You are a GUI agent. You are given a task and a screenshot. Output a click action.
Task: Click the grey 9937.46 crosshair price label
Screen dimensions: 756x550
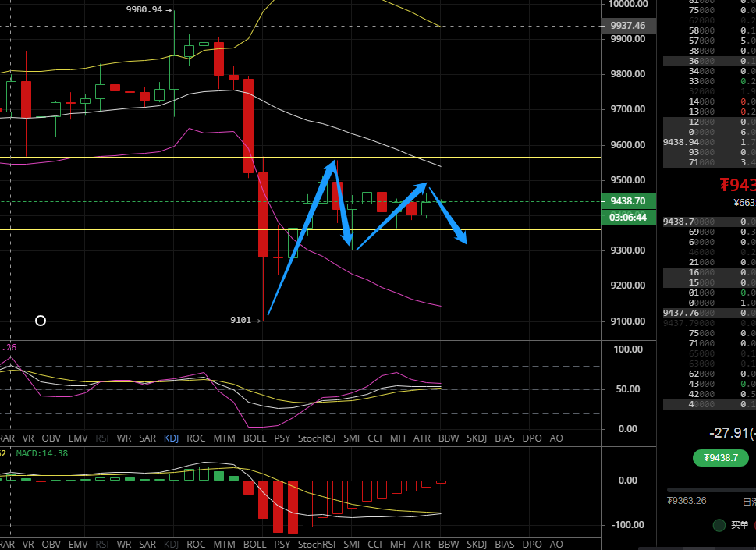pos(628,26)
